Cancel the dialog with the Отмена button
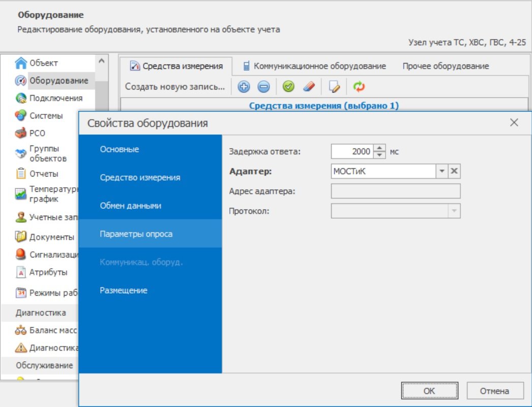 [x=494, y=391]
